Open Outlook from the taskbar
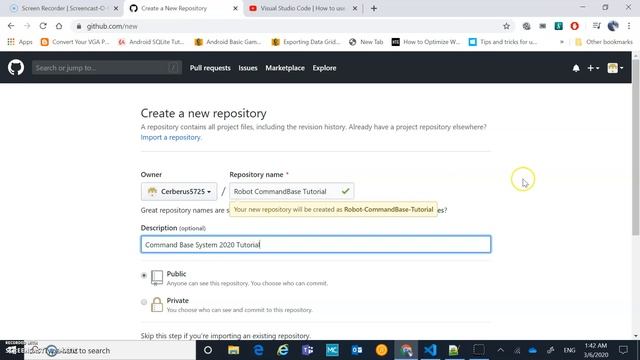640x360 pixels. point(357,350)
